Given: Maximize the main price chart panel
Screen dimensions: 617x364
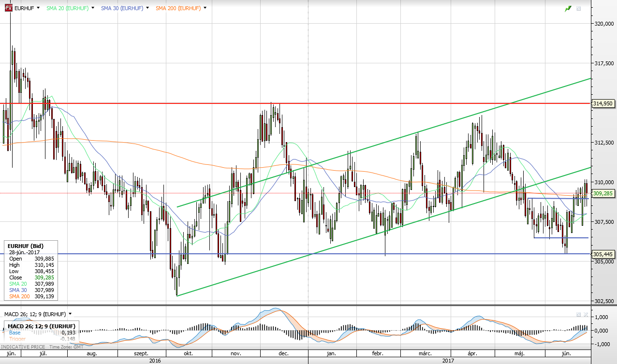Looking at the screenshot, I should (x=579, y=9).
